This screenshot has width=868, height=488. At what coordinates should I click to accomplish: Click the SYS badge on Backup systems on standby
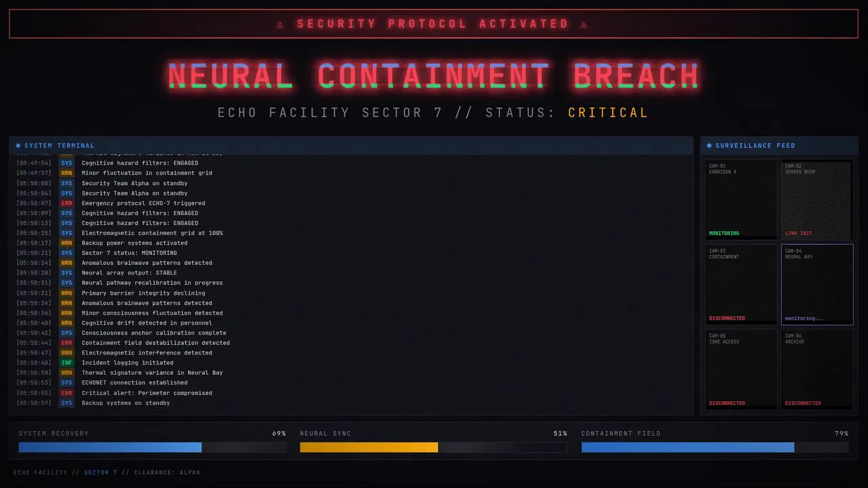coord(66,403)
